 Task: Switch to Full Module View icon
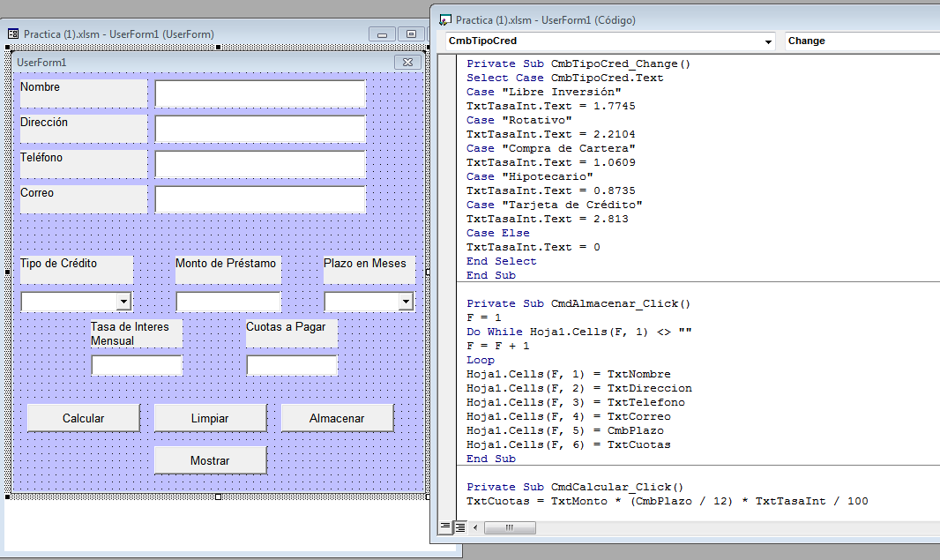[x=459, y=527]
